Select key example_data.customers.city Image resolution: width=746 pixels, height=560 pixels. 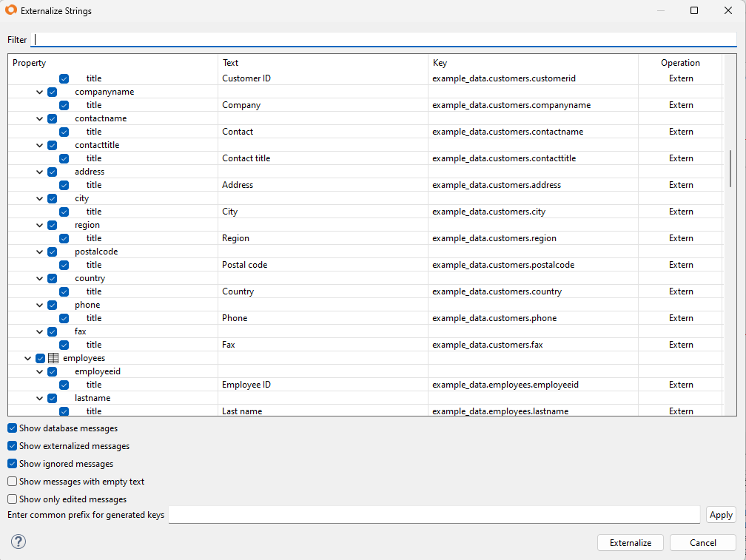point(488,212)
